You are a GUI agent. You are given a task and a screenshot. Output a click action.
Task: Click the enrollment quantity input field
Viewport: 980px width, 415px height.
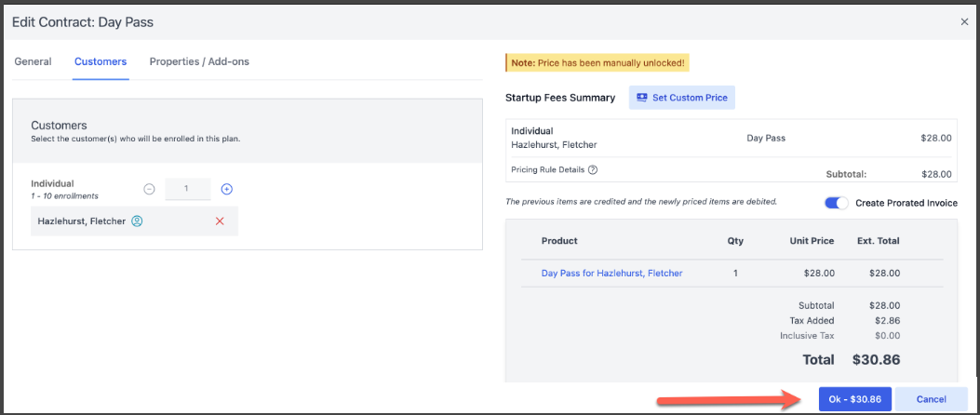click(187, 189)
